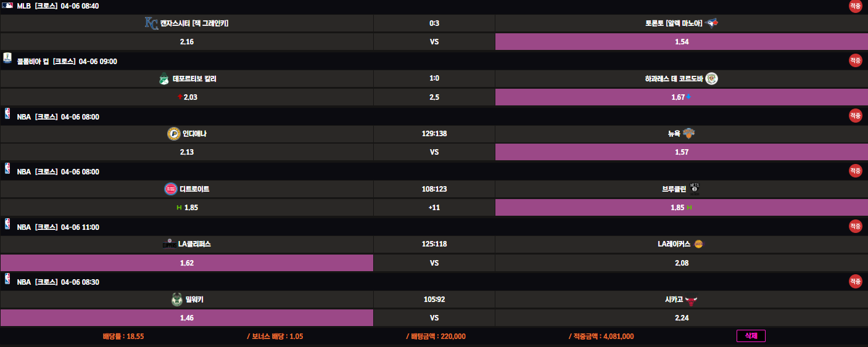Click the Milwaukee Bucks team logo
The height and width of the screenshot is (347, 868).
click(x=176, y=300)
